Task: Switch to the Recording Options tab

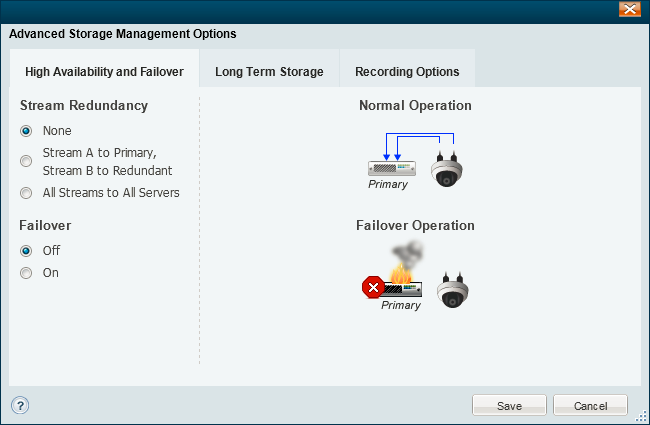Action: pos(407,72)
